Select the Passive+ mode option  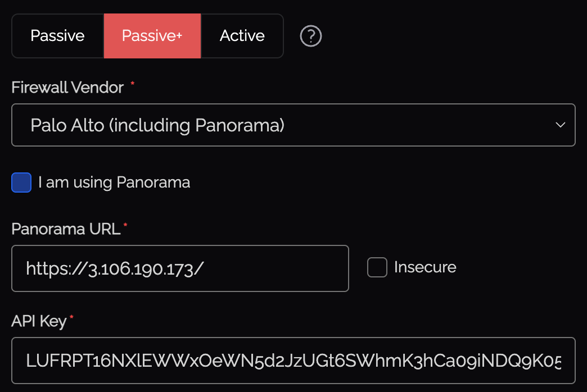152,36
